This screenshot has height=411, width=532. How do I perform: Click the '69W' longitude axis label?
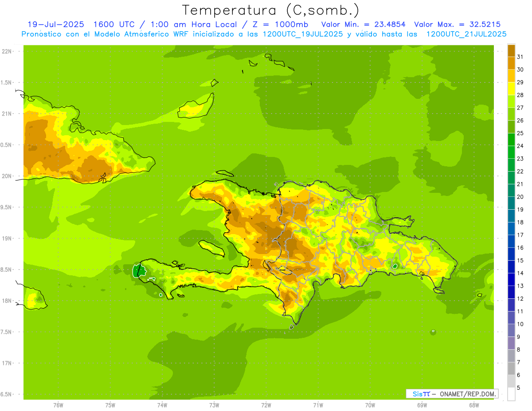[422, 405]
